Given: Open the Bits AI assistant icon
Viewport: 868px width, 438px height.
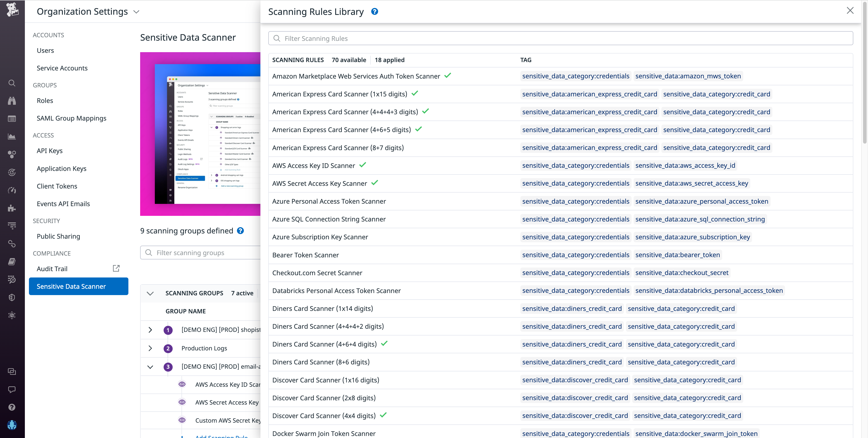Looking at the screenshot, I should coord(12,425).
